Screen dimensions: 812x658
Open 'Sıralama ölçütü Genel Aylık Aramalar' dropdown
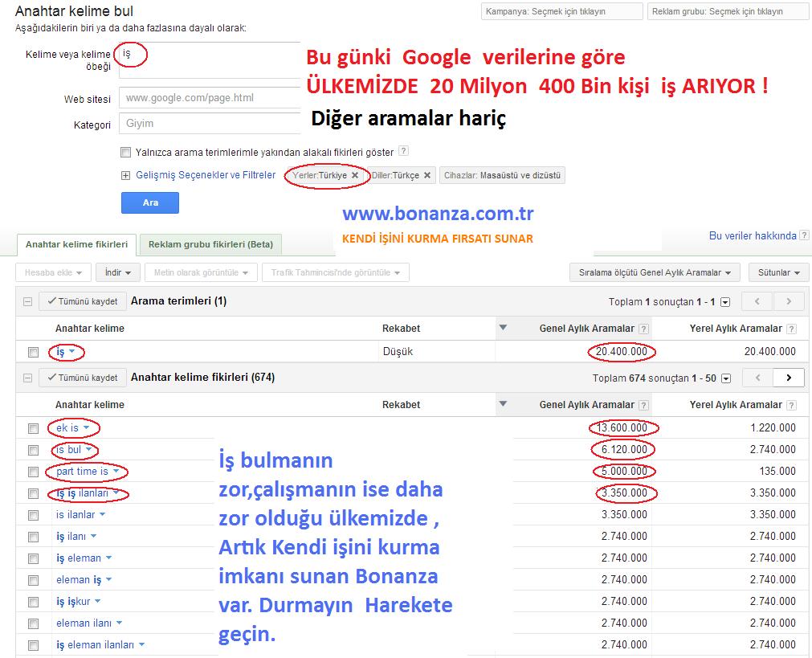pyautogui.click(x=655, y=272)
